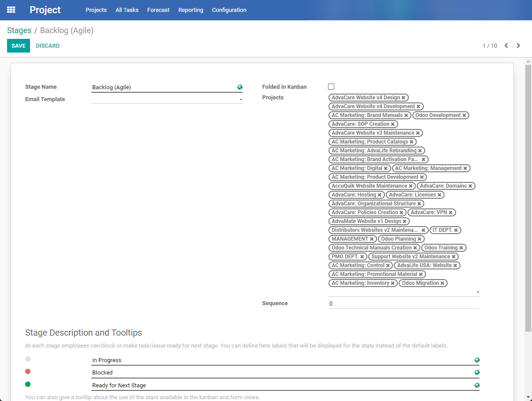This screenshot has width=532, height=401.
Task: Open the apps grid menu icon
Action: click(11, 10)
